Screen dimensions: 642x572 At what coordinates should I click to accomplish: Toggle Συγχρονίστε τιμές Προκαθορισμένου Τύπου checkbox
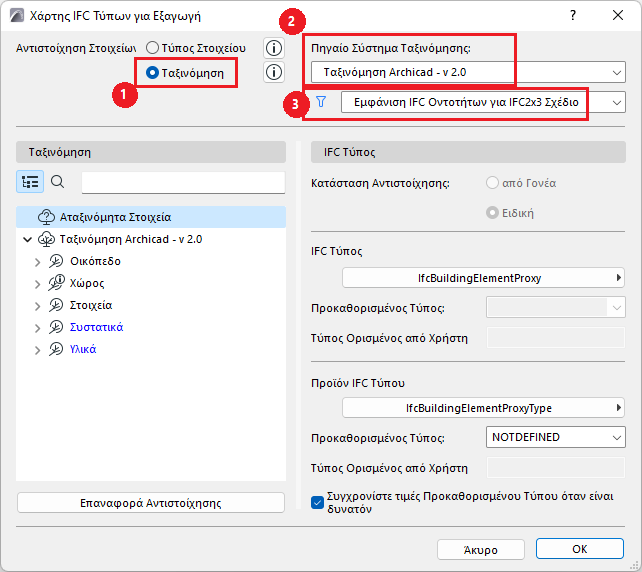pyautogui.click(x=318, y=502)
